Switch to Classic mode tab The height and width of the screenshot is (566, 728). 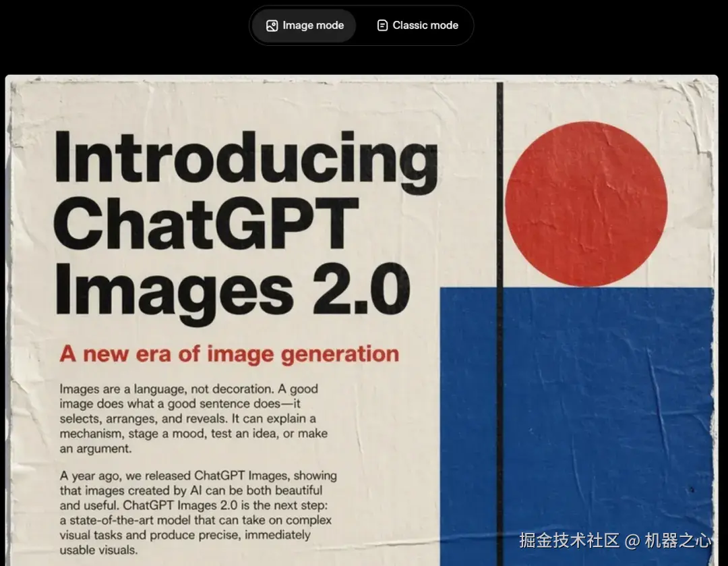point(417,26)
